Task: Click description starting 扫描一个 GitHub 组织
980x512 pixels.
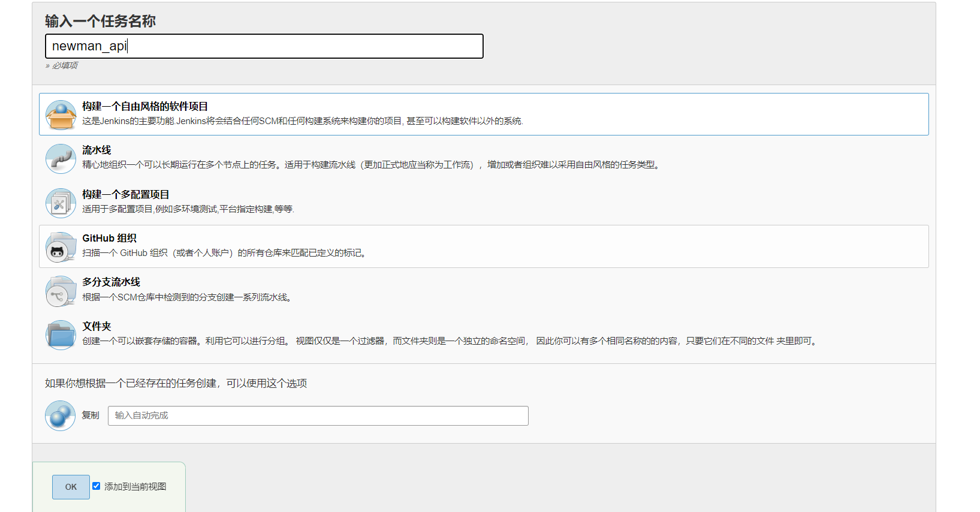Action: point(225,253)
